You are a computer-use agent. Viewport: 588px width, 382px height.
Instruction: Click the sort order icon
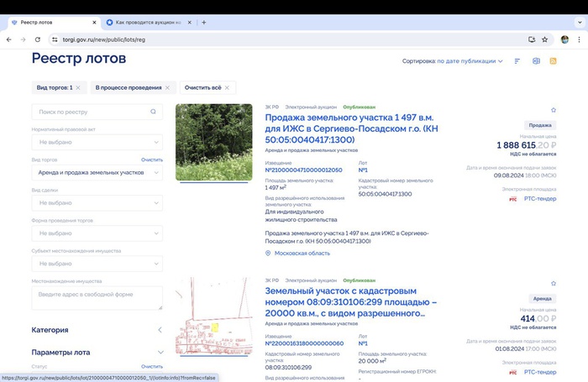coord(517,61)
